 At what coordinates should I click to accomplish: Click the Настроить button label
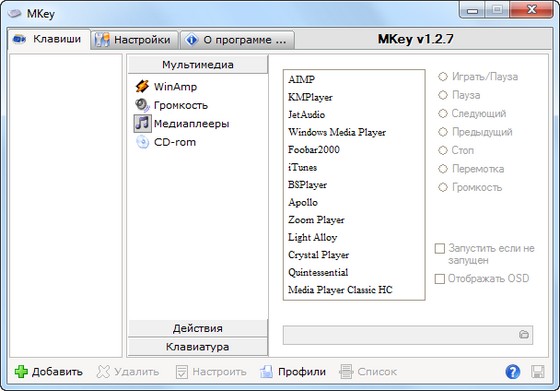(x=219, y=372)
